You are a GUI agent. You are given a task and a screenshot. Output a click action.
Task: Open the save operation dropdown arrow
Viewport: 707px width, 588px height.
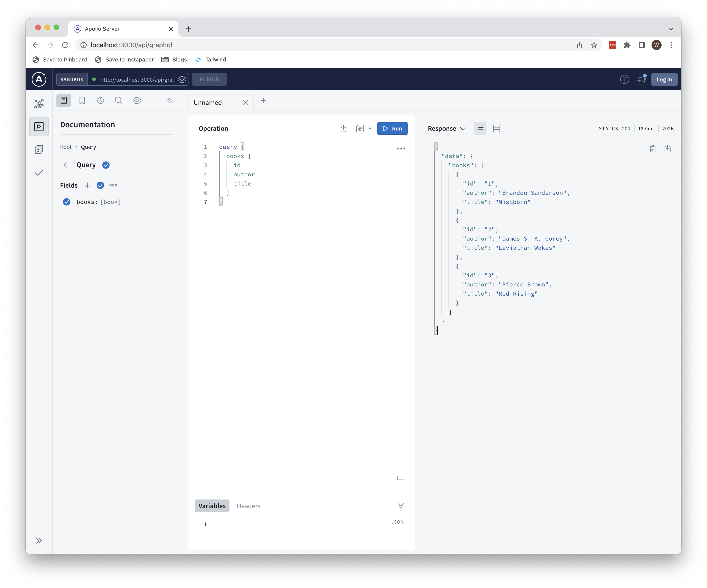(x=370, y=128)
